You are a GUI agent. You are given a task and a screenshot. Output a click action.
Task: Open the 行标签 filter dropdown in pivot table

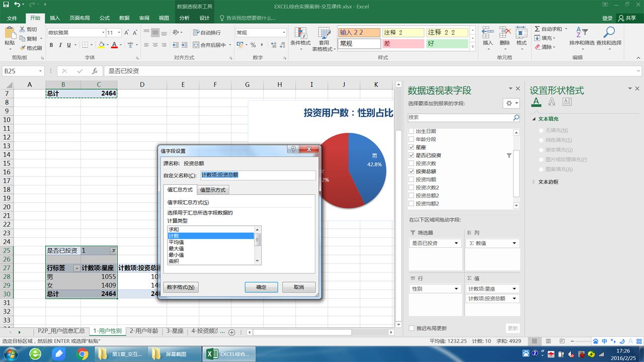pos(77,268)
